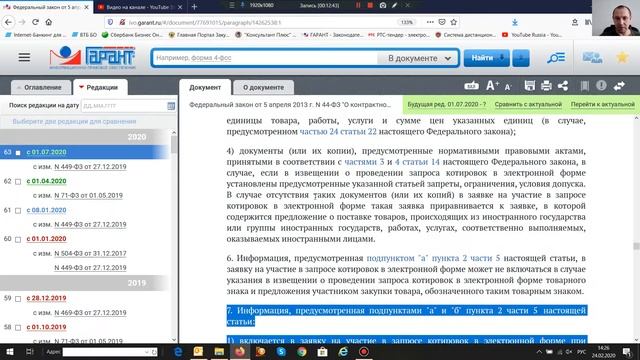Check edition 59 from 28.12.2019
The width and height of the screenshot is (640, 360).
[x=18, y=299]
